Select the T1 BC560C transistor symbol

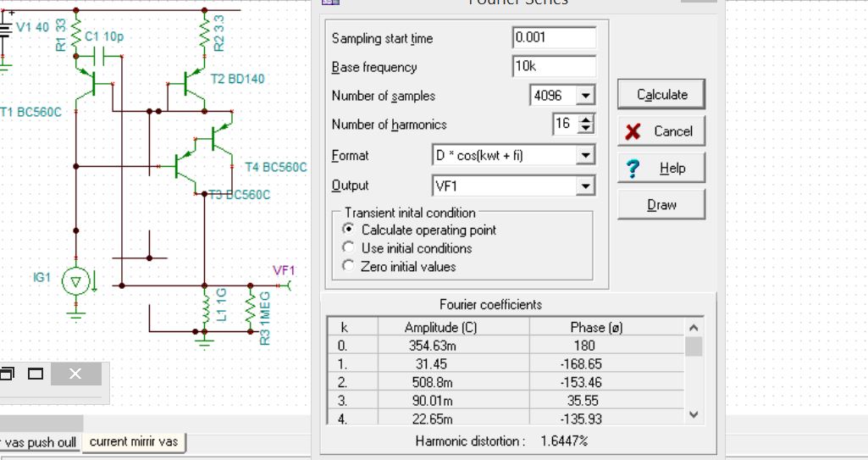pos(87,84)
